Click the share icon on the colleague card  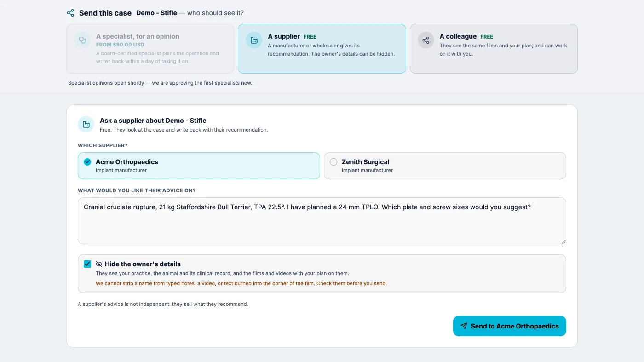(x=426, y=40)
